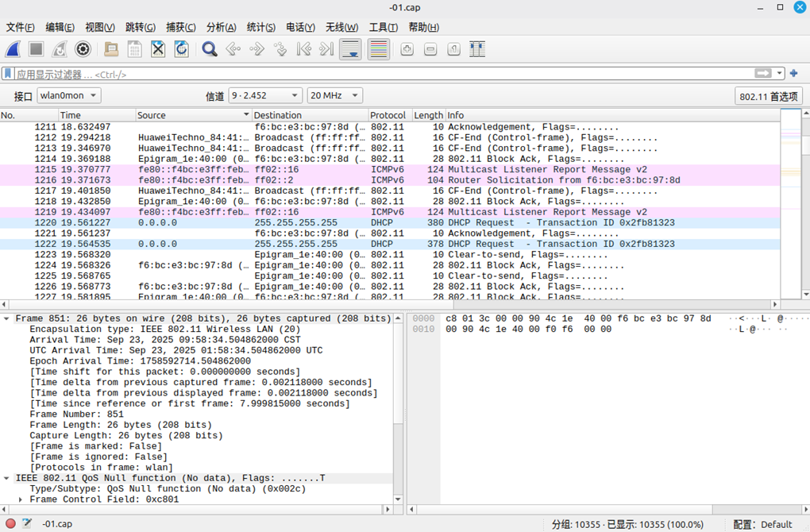Click the Protocol column header
The width and height of the screenshot is (810, 532).
point(389,115)
